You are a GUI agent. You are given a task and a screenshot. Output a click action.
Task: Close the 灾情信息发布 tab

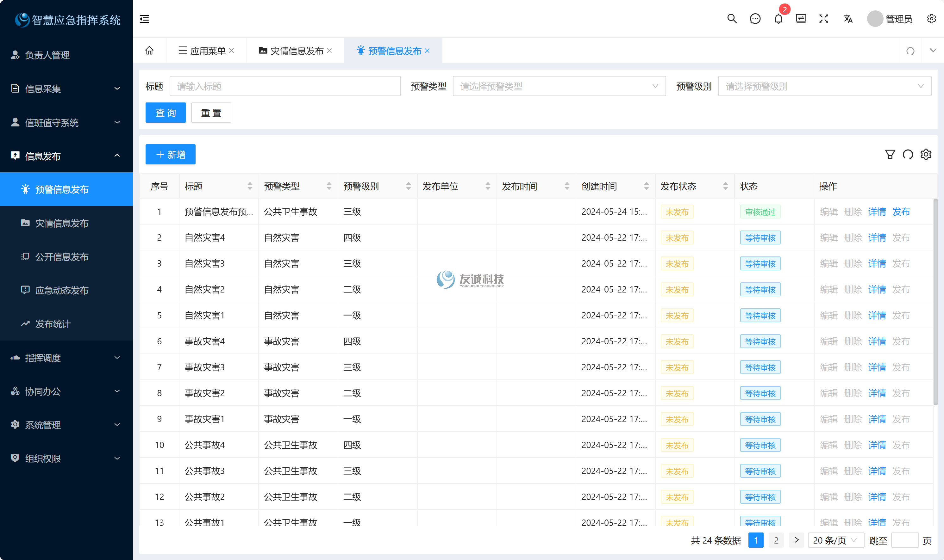point(329,51)
